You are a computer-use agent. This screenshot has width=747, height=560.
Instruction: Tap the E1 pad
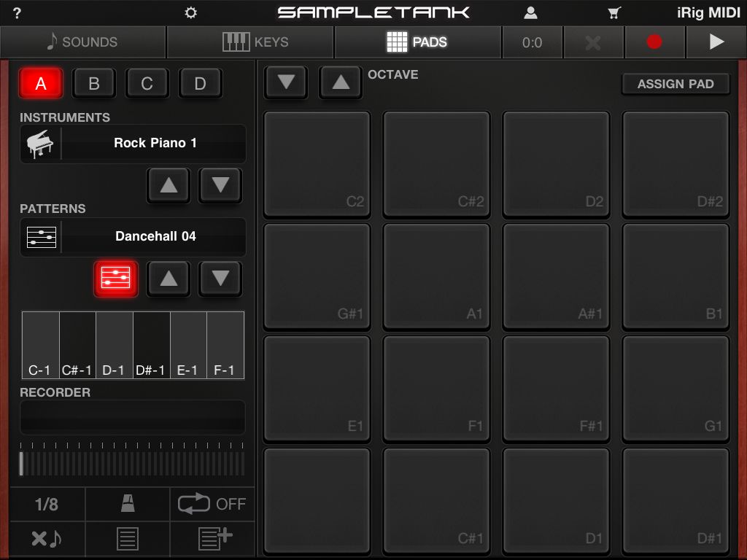[x=317, y=389]
